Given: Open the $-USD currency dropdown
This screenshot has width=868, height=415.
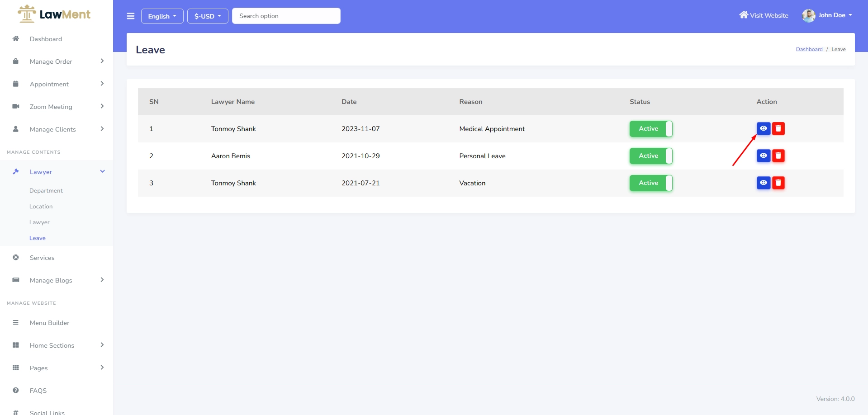Looking at the screenshot, I should click(x=208, y=16).
